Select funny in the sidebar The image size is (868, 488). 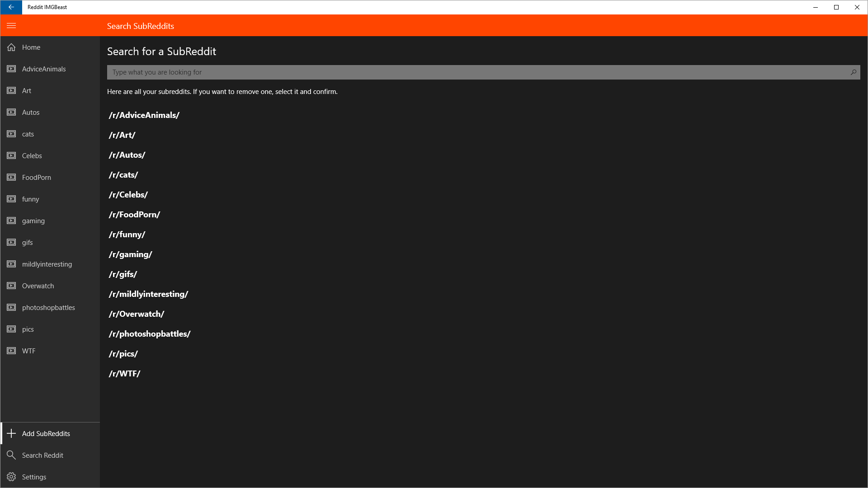50,199
